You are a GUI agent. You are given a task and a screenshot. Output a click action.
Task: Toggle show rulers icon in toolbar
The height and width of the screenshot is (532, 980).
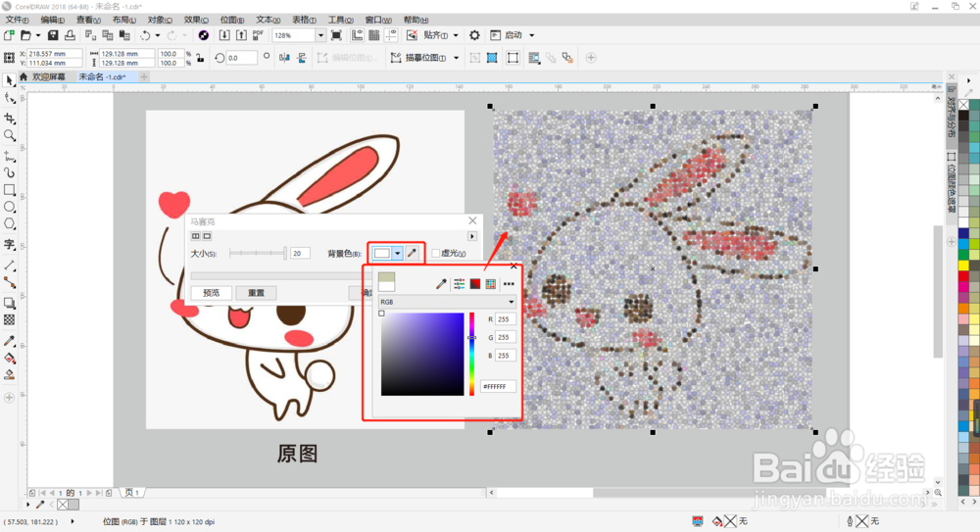coord(357,35)
